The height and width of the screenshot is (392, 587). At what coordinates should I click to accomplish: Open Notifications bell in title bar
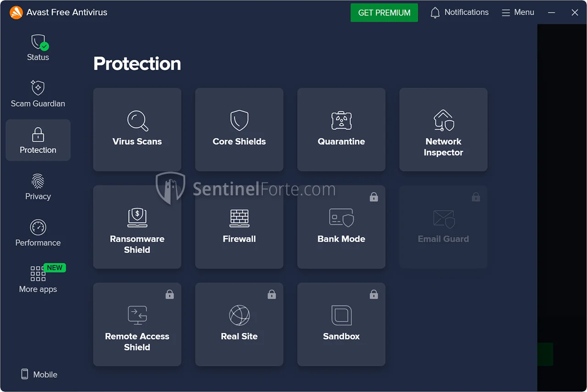coord(459,12)
